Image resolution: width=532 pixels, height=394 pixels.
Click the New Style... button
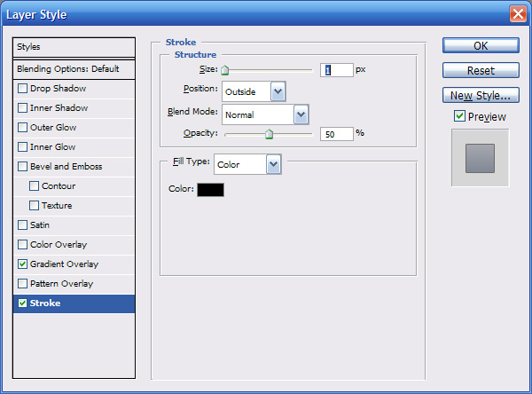(481, 95)
